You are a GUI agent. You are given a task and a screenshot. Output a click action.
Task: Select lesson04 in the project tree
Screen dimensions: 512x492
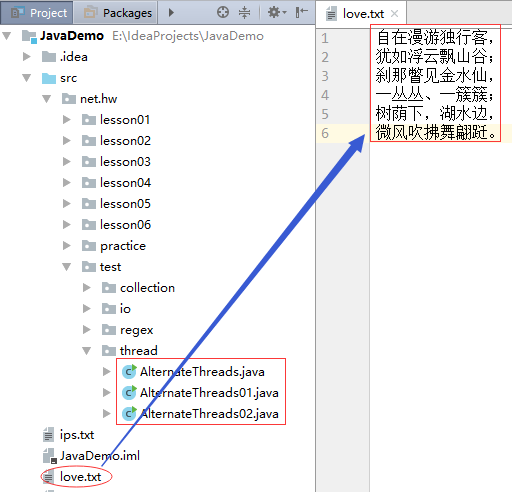[x=125, y=183]
